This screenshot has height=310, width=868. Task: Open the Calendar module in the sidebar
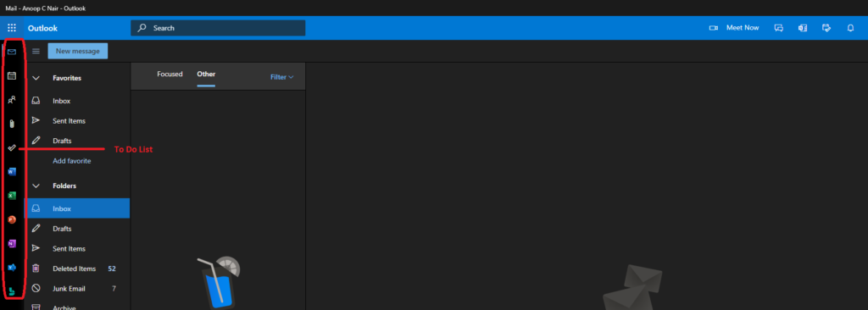[x=12, y=76]
